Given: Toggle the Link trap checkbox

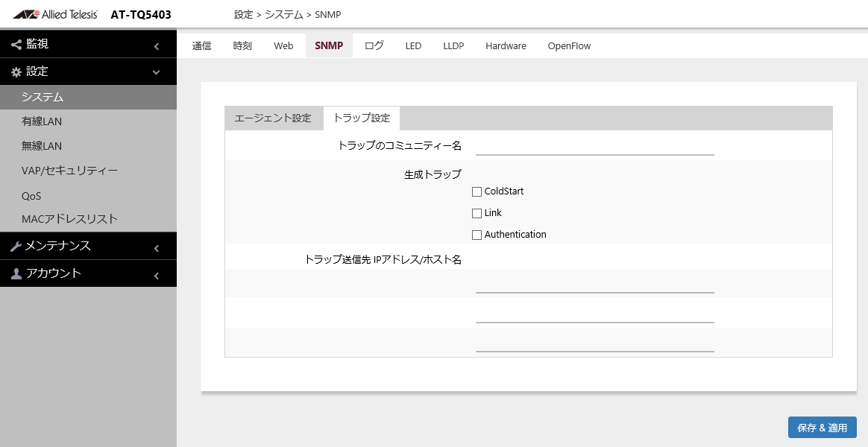Looking at the screenshot, I should 477,213.
